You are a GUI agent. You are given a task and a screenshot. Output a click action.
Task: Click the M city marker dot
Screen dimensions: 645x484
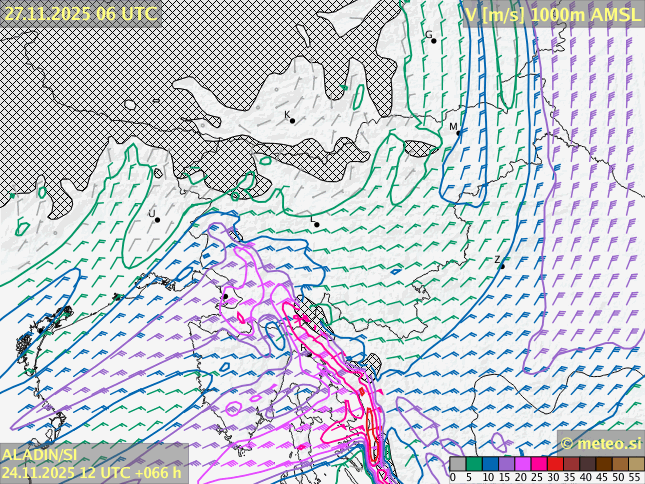(458, 132)
